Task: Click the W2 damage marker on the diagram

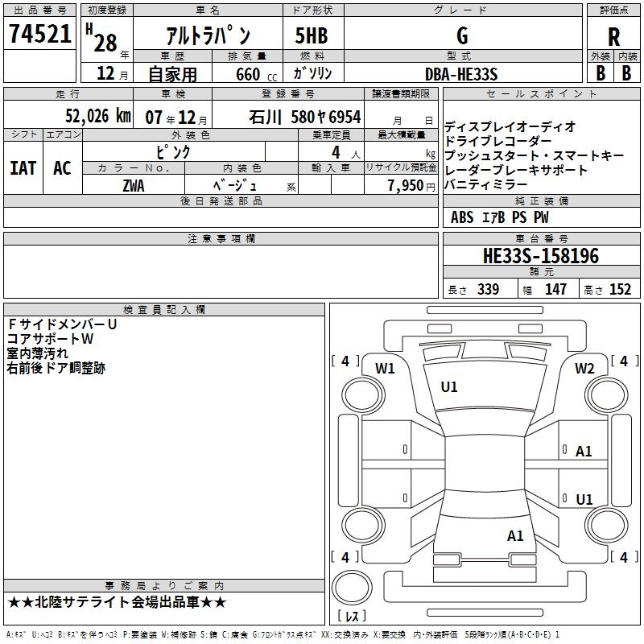Action: 584,369
